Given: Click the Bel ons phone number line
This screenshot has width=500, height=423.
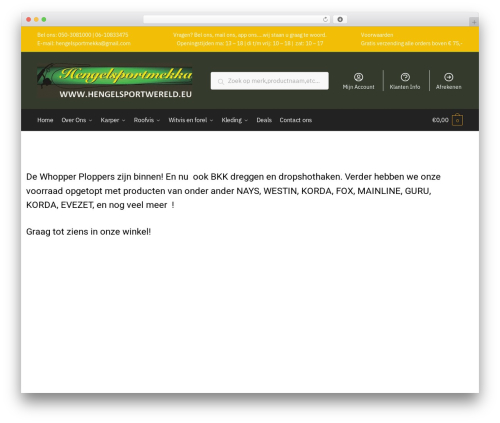Looking at the screenshot, I should pos(83,35).
